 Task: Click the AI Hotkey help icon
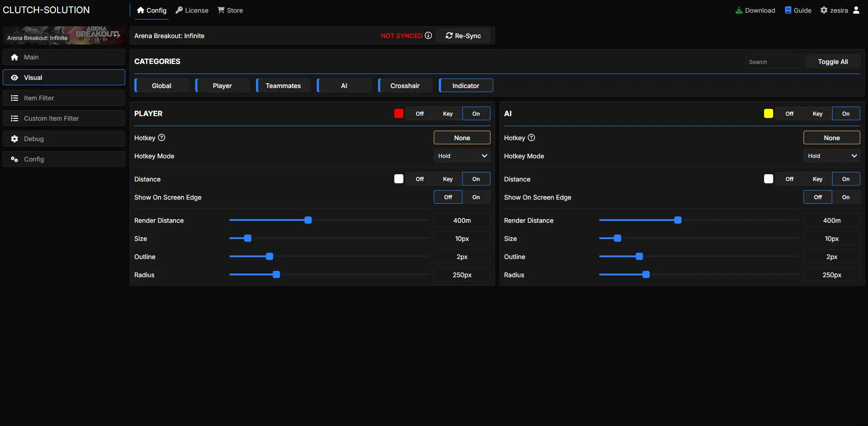531,137
